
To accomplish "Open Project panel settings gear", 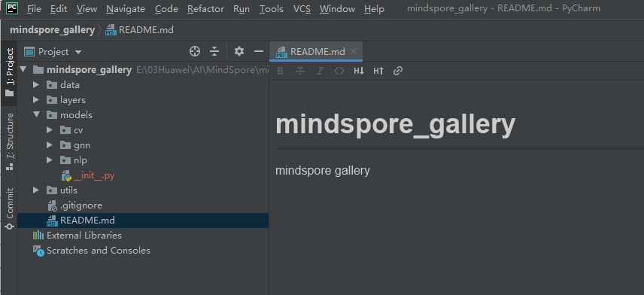I will (239, 51).
